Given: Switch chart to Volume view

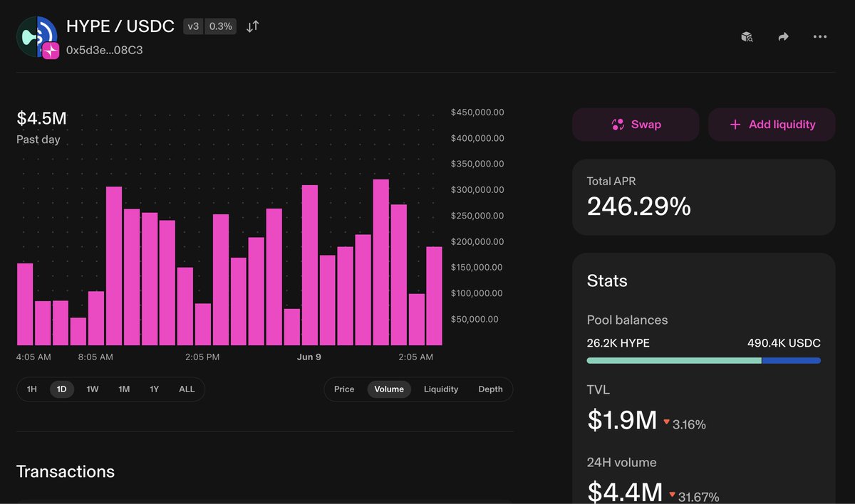Looking at the screenshot, I should pos(389,389).
